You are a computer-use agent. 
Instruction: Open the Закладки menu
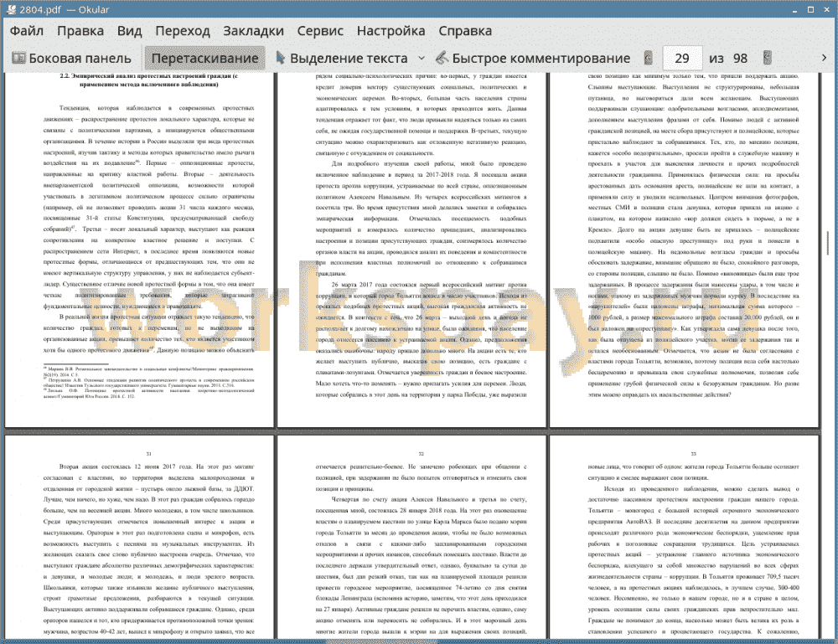coord(253,31)
